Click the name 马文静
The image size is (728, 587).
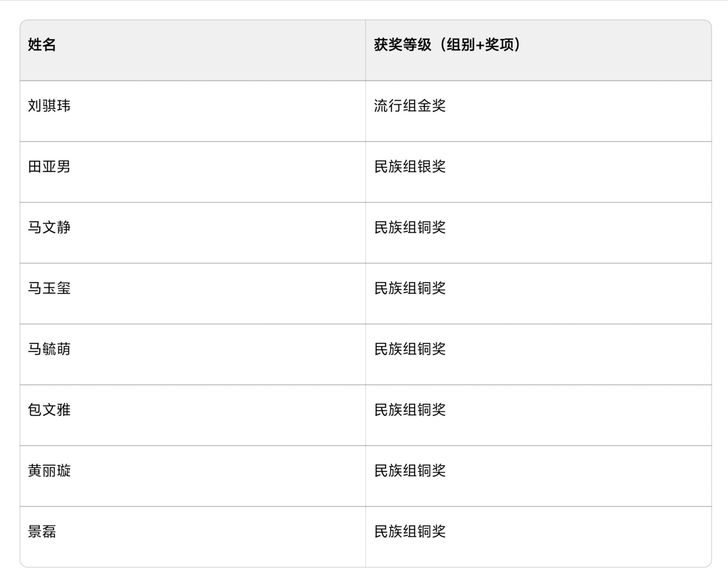[49, 227]
